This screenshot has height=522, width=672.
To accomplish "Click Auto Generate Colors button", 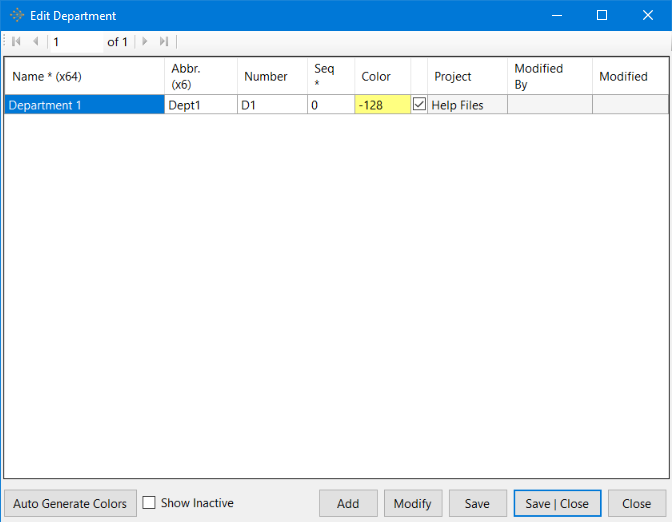I will point(70,503).
